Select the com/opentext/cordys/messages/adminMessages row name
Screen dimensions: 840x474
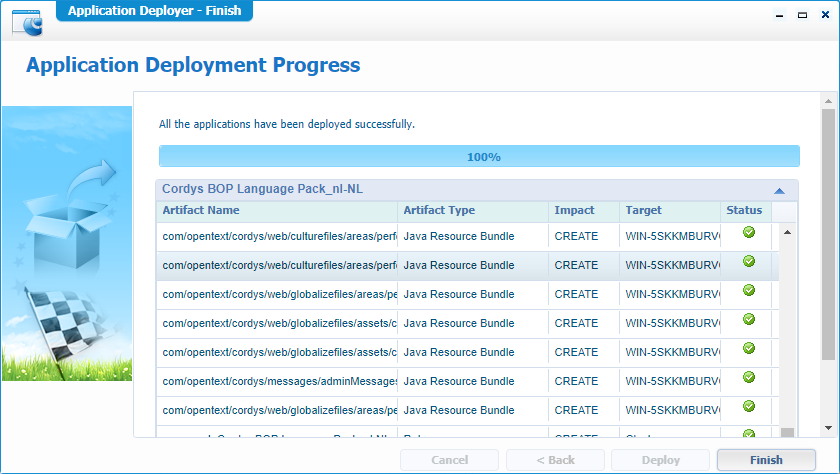[x=279, y=381]
